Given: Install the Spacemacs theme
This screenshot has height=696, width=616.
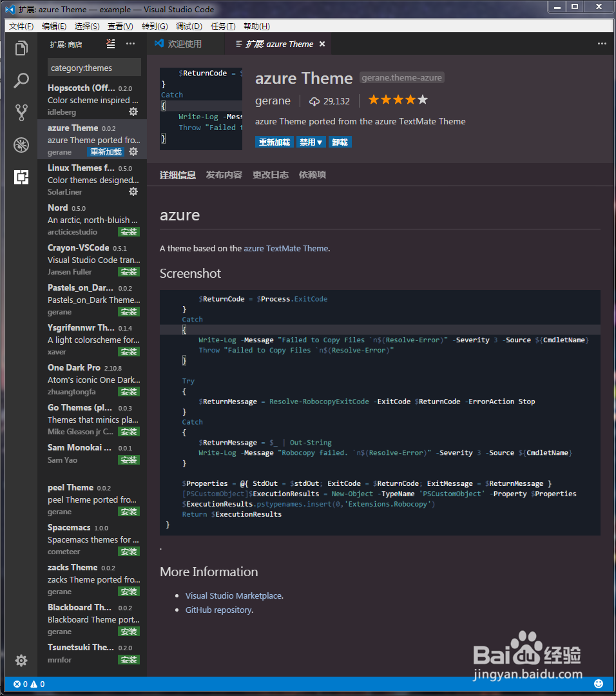Looking at the screenshot, I should point(129,551).
